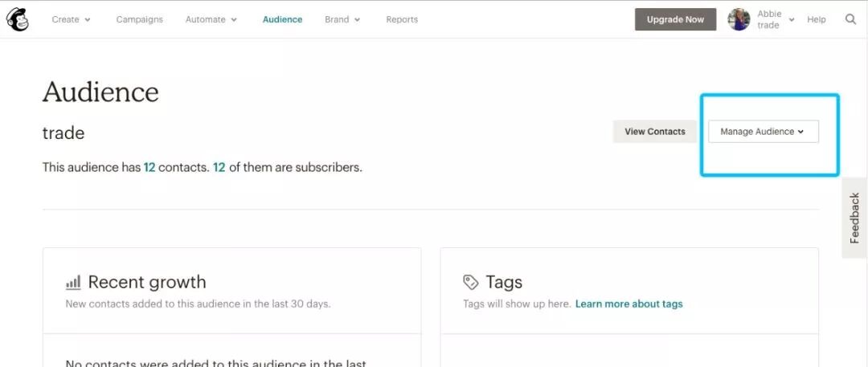Open the Brand dropdown menu
The image size is (868, 367).
342,19
